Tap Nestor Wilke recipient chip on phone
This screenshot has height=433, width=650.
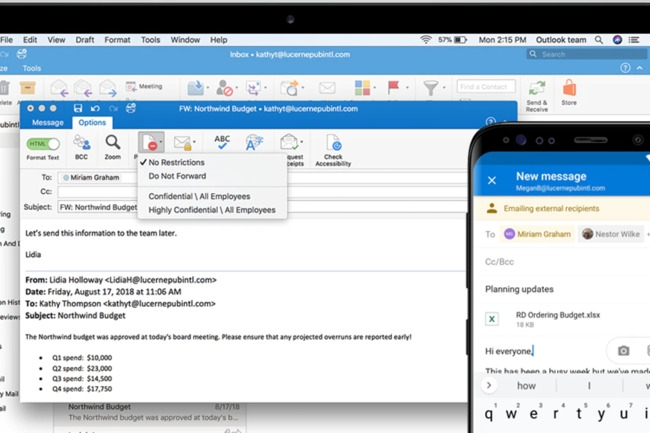(611, 234)
